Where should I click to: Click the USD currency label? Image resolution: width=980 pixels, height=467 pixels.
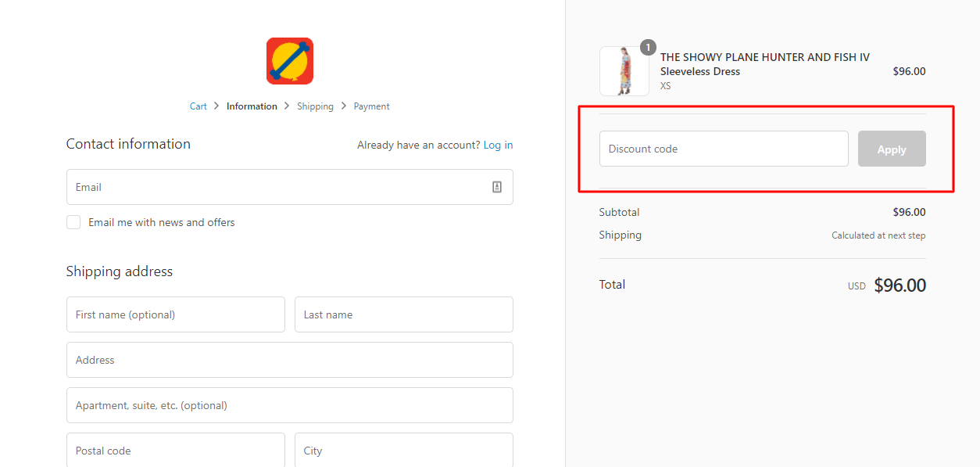pyautogui.click(x=857, y=286)
